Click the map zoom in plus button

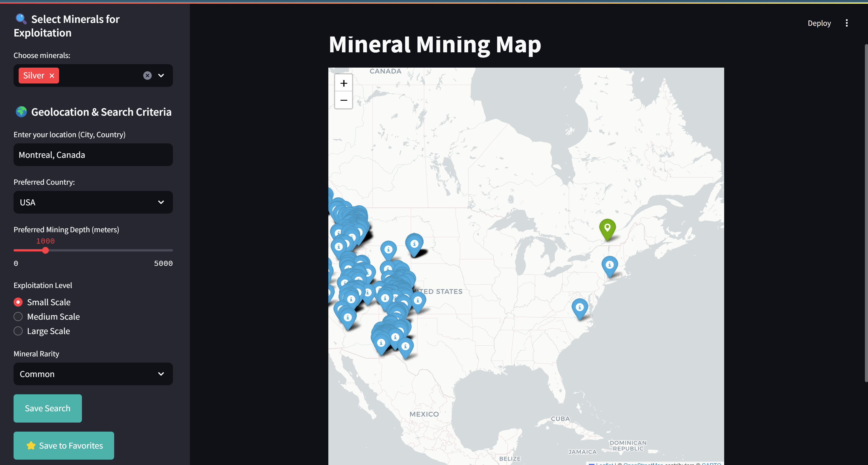point(343,83)
